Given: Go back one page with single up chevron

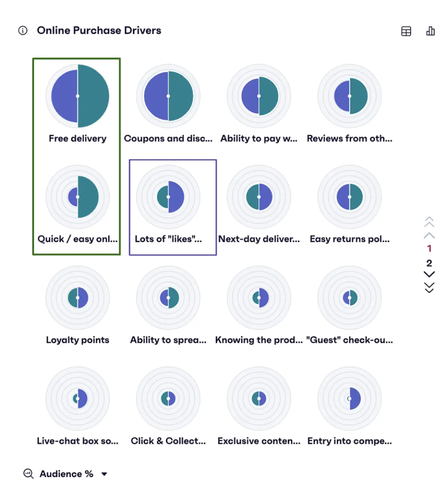Looking at the screenshot, I should 429,234.
